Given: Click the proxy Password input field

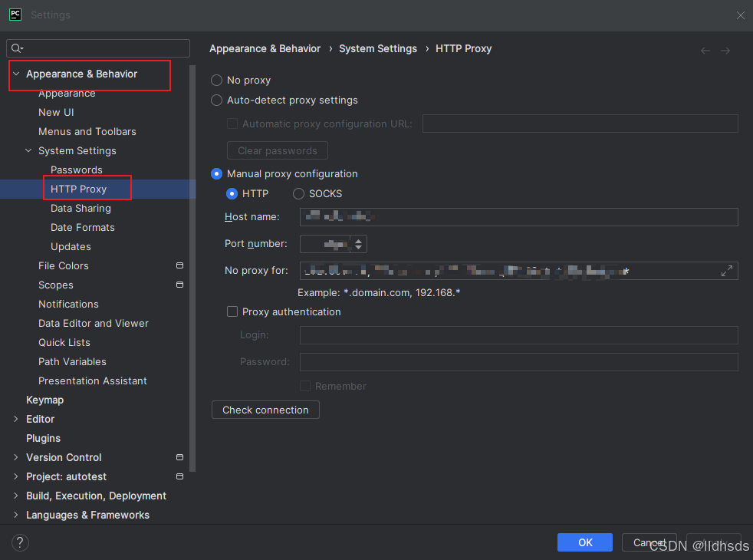Looking at the screenshot, I should [x=518, y=362].
